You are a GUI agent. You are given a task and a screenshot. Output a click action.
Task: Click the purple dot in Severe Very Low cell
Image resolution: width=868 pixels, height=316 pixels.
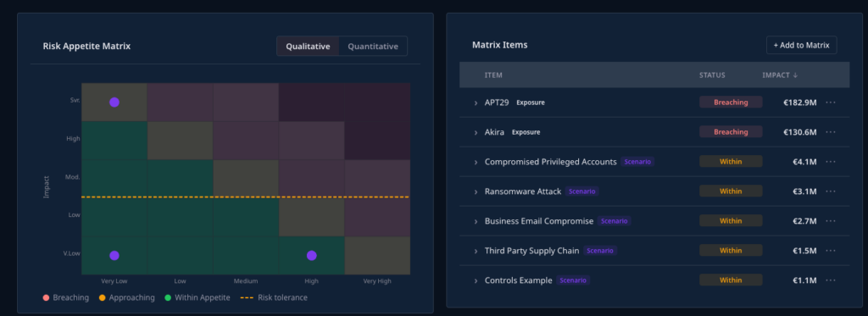[114, 103]
